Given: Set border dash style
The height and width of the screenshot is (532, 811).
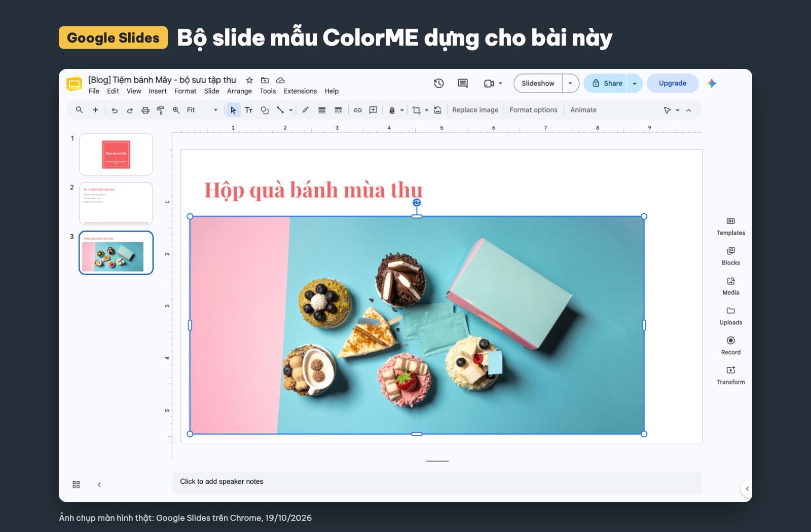Looking at the screenshot, I should [338, 110].
